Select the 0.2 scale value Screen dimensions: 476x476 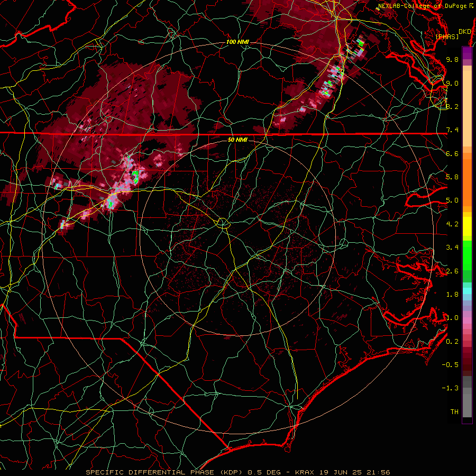452,342
